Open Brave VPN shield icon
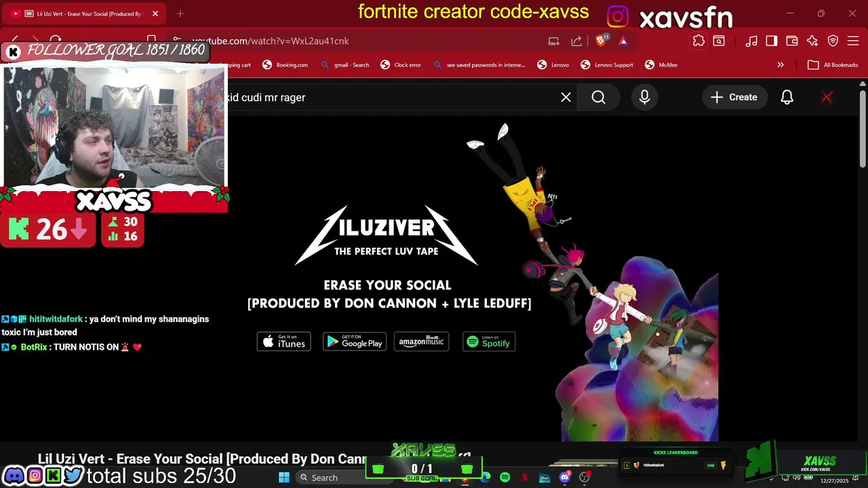 833,41
